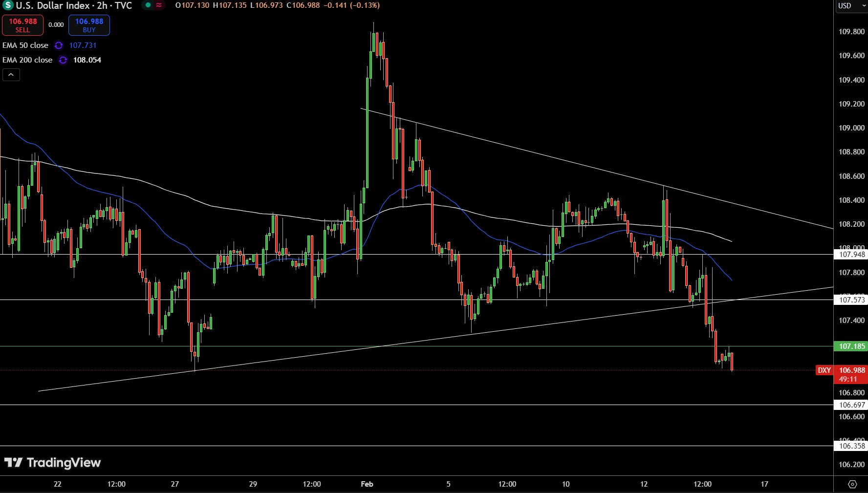Click the 109.800 price axis label
The width and height of the screenshot is (868, 493).
coord(851,32)
